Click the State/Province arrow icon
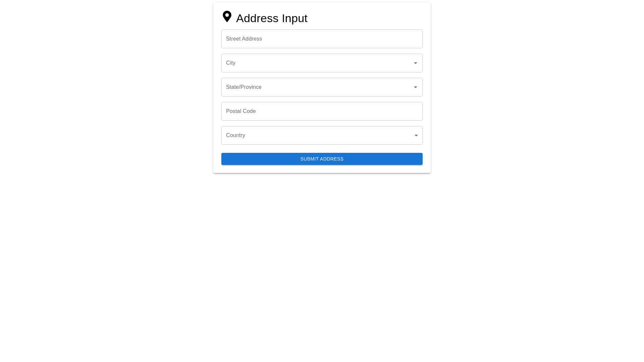 point(416,87)
